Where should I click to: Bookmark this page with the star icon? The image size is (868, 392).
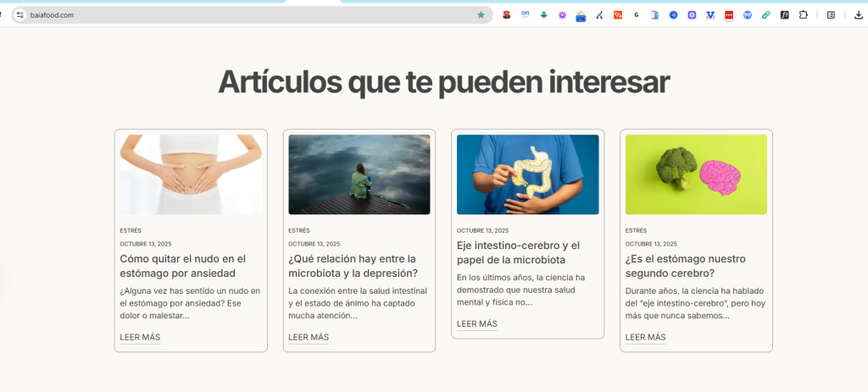pyautogui.click(x=481, y=15)
